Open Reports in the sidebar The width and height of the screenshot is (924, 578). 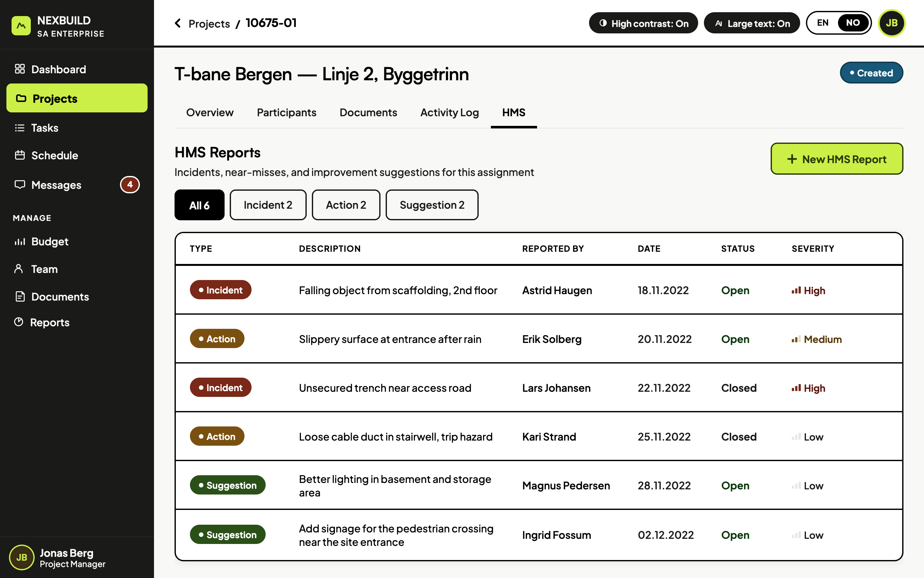(x=77, y=322)
